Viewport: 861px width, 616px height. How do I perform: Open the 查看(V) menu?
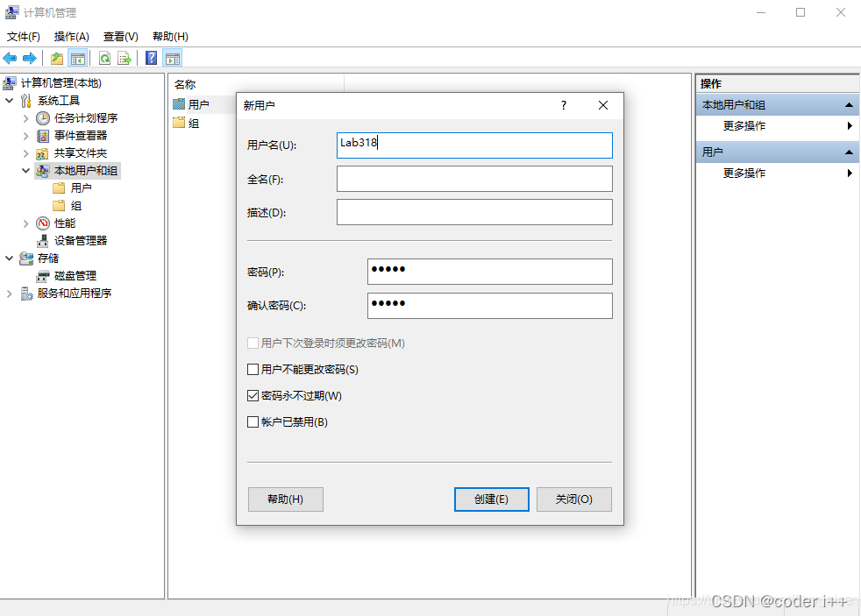[x=120, y=36]
